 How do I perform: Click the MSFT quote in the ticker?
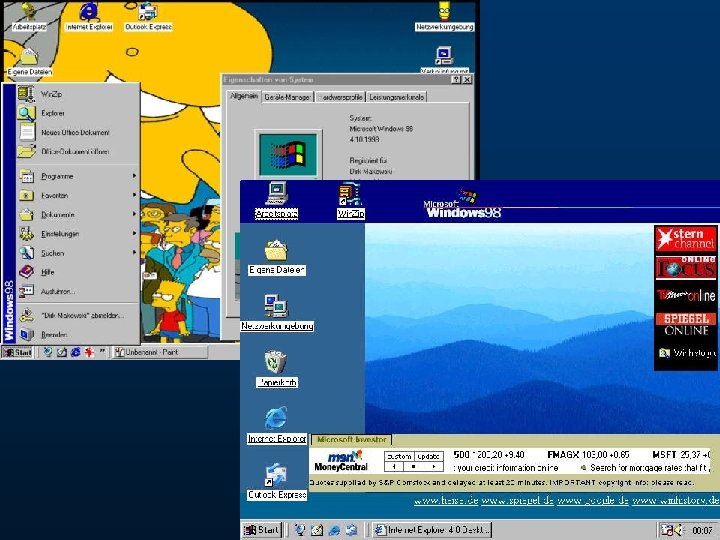point(681,455)
